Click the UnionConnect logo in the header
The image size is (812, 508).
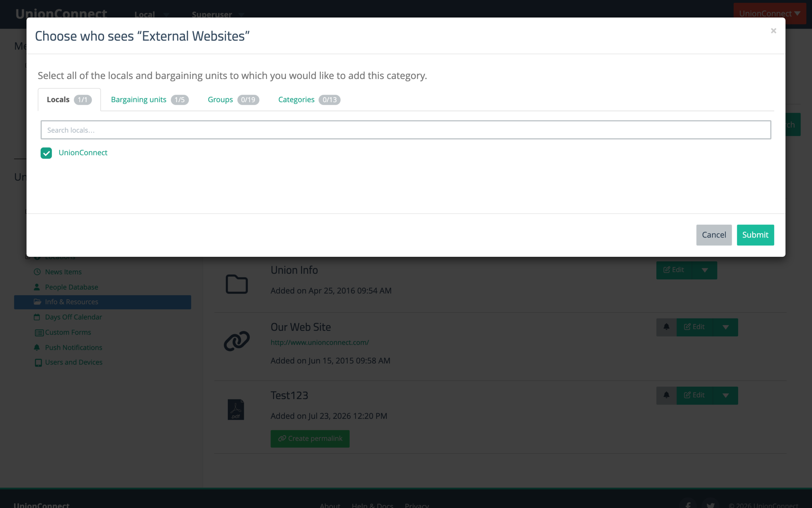61,14
